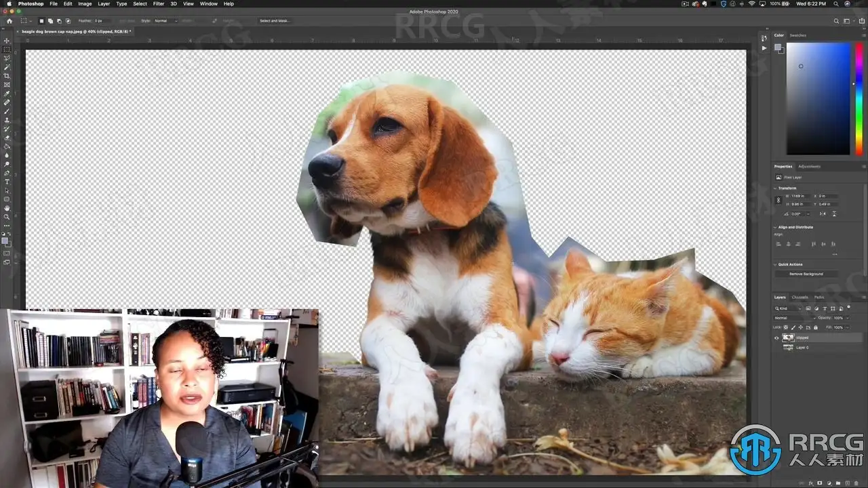
Task: Click the foreground color swatch in toolbar
Action: [x=5, y=241]
